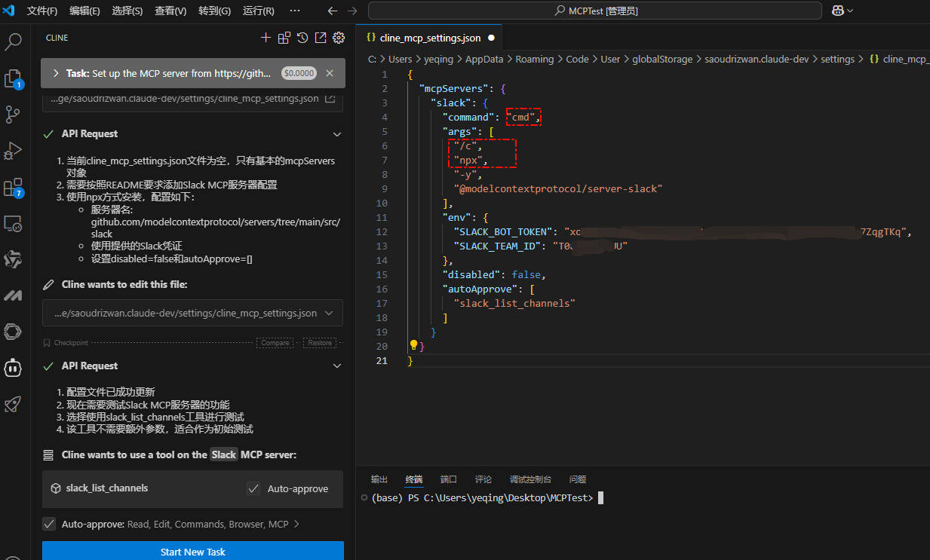Switch to the 评论 panel tab

[483, 479]
